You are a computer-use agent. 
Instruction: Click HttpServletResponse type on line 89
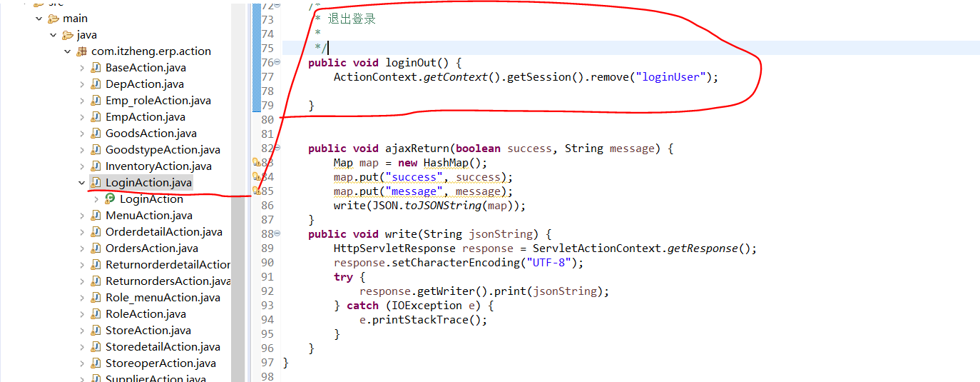coord(394,248)
